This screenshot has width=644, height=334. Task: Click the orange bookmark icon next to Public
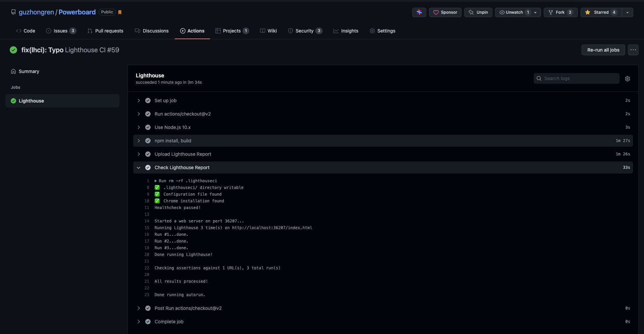click(x=120, y=12)
